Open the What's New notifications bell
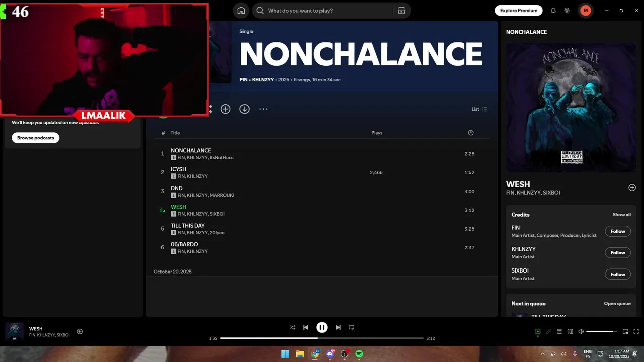 tap(553, 10)
